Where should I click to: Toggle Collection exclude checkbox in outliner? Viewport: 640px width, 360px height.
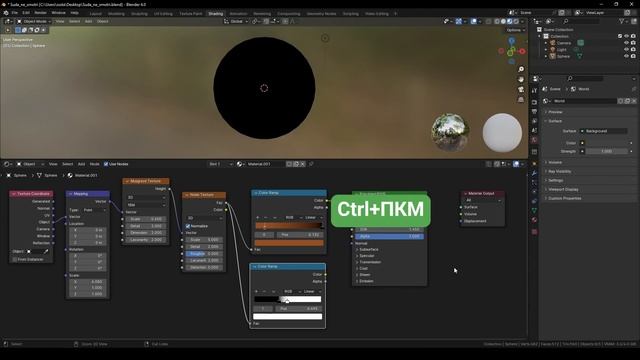pos(620,36)
